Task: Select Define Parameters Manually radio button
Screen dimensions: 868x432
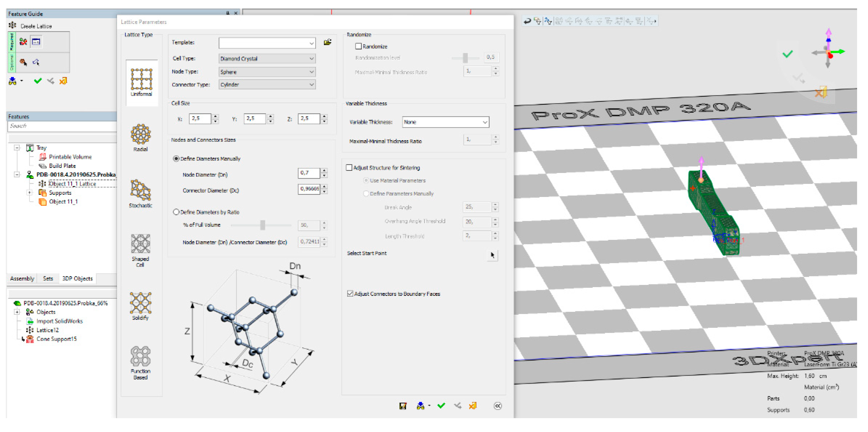Action: 366,193
